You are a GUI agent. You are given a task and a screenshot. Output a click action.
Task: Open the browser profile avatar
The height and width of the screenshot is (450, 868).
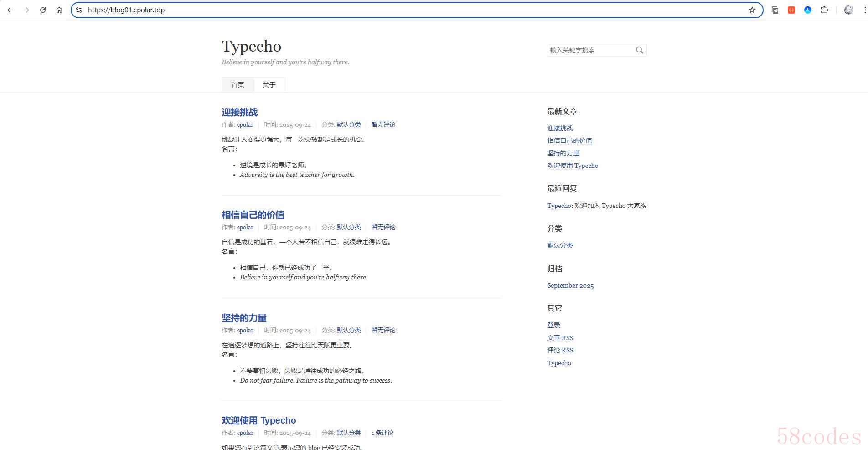point(848,10)
